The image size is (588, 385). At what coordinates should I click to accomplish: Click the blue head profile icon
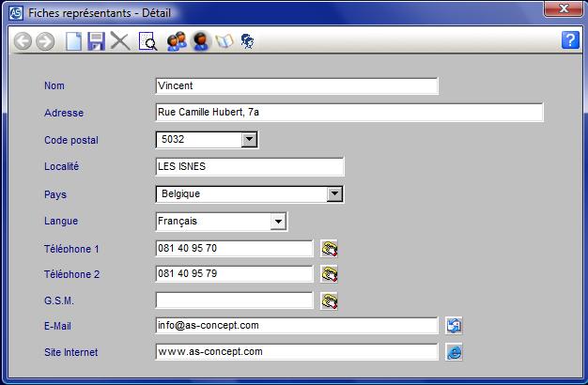coord(247,41)
